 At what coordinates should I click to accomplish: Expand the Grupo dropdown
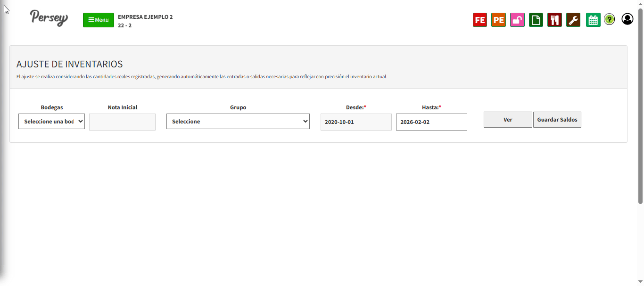pyautogui.click(x=238, y=121)
